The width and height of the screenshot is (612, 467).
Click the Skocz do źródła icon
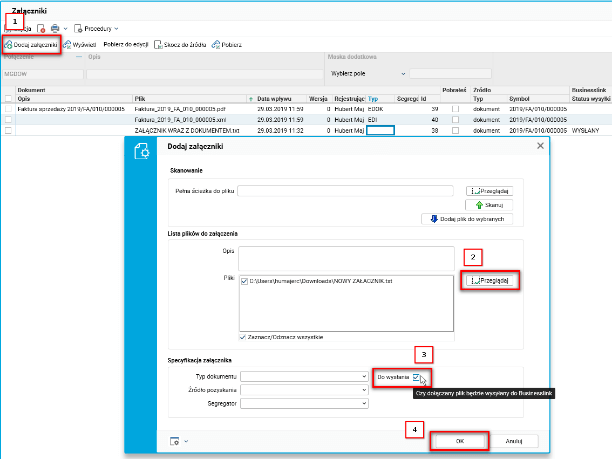(x=158, y=45)
